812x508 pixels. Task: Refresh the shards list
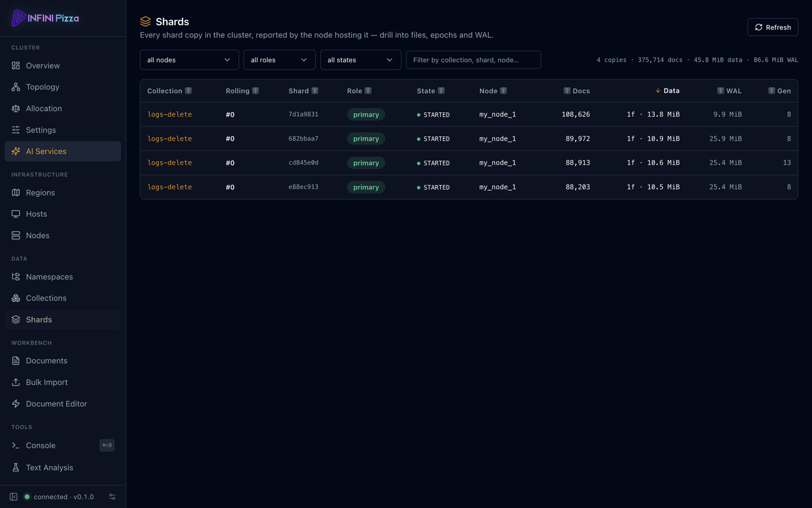click(773, 27)
